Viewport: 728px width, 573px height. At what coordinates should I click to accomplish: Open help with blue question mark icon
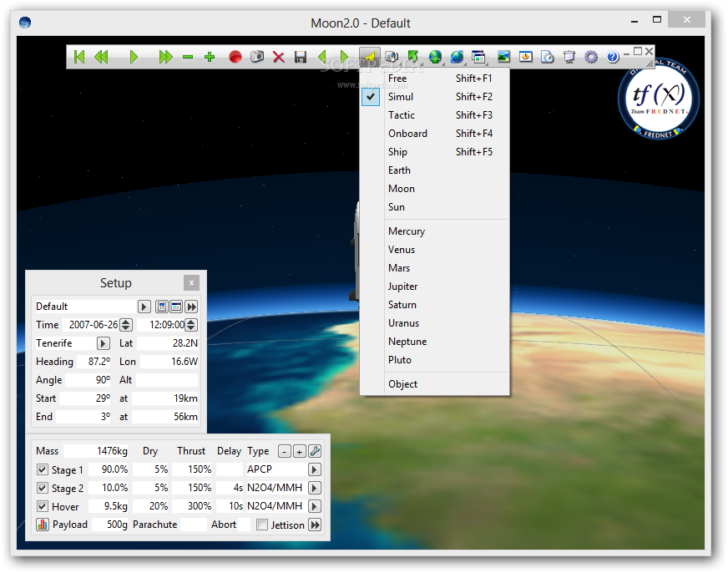coord(613,57)
